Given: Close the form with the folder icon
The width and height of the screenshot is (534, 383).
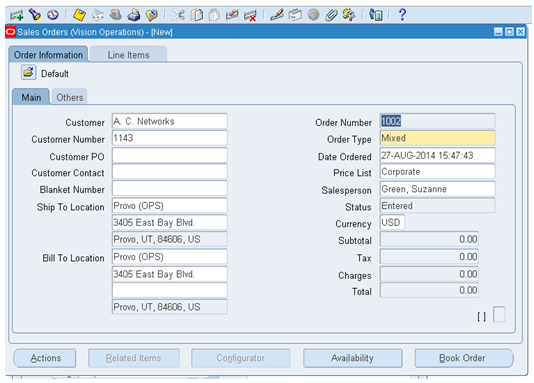Looking at the screenshot, I should pyautogui.click(x=152, y=15).
